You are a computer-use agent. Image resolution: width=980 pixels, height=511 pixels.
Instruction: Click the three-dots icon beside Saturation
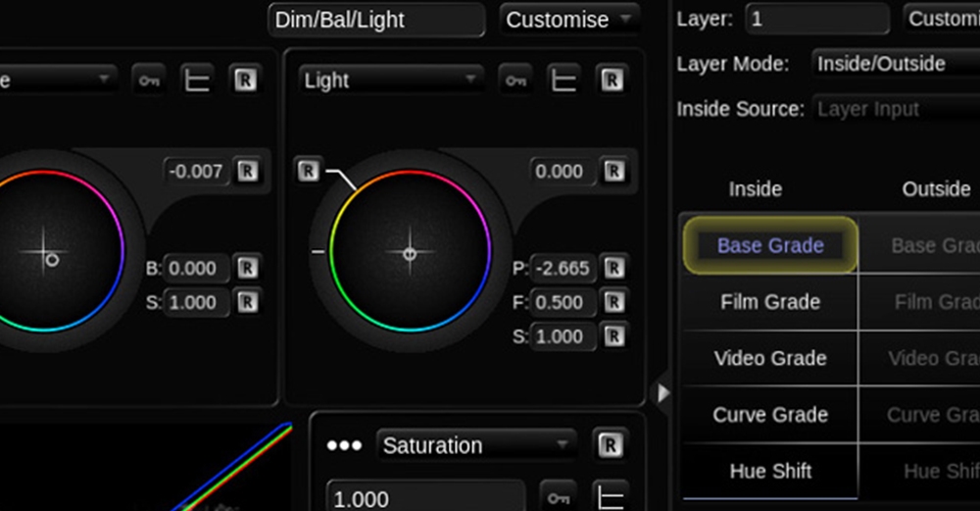click(344, 445)
